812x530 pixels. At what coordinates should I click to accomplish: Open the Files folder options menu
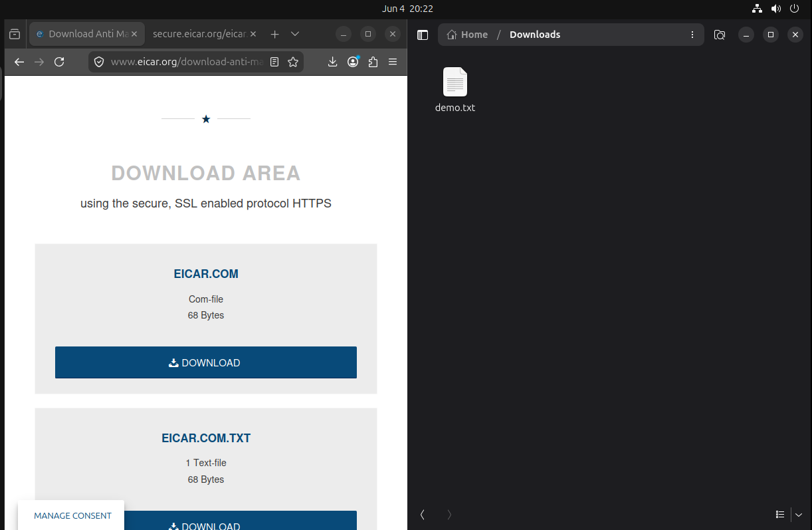click(x=692, y=35)
